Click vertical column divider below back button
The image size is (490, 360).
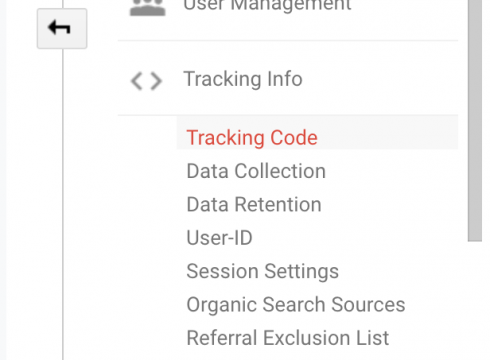[63, 204]
